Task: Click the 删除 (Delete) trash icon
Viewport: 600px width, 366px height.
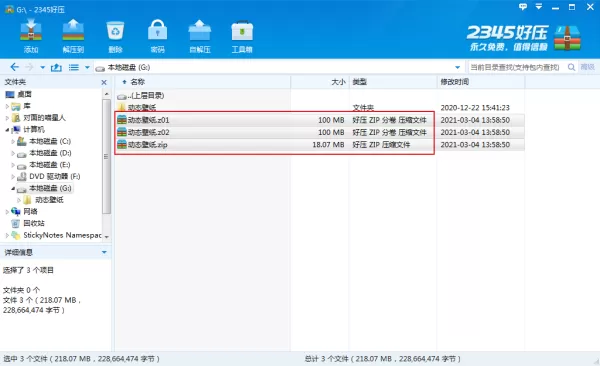Action: (115, 31)
